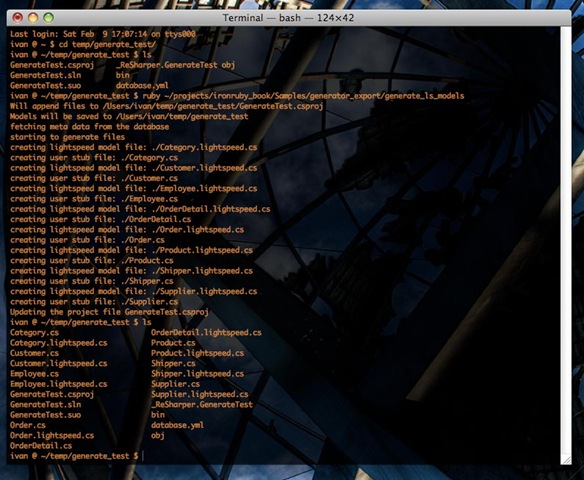Click '_ReSharper.GenerateTest' in the final ls listing
Viewport: 584px width, 480px height.
[x=202, y=405]
